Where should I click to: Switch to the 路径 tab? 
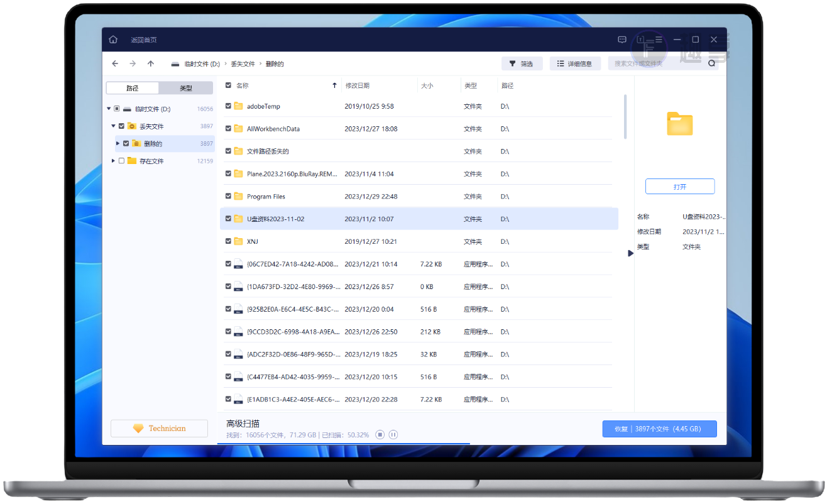[133, 88]
